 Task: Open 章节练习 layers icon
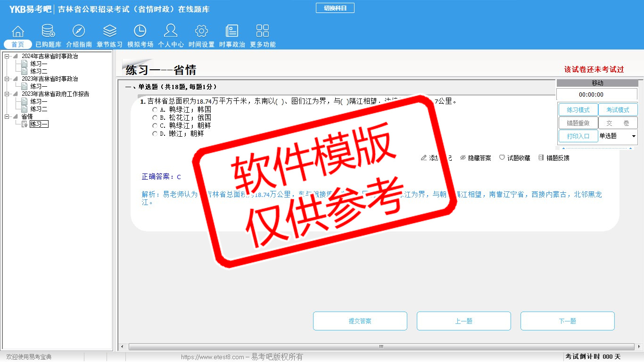pos(109,31)
